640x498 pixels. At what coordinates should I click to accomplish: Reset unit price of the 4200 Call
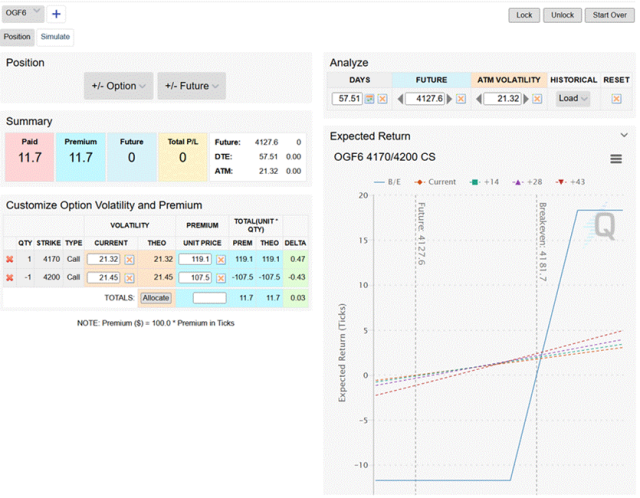point(220,277)
